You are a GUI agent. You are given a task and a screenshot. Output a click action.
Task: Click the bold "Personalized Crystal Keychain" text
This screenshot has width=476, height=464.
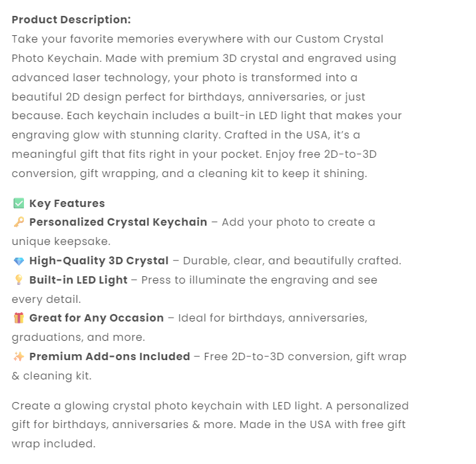[118, 222]
